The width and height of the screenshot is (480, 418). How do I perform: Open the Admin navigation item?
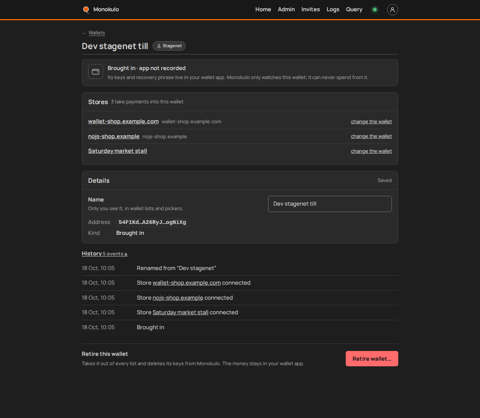(286, 10)
